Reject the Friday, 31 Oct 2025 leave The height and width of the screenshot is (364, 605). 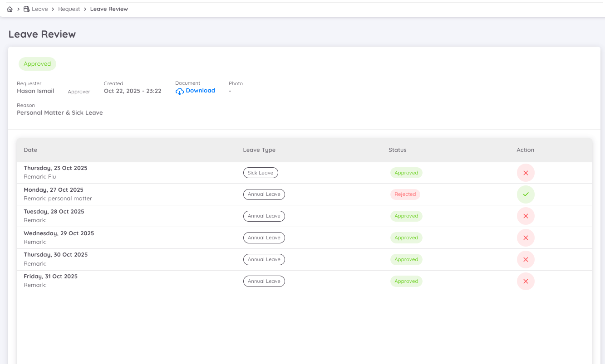coord(526,281)
